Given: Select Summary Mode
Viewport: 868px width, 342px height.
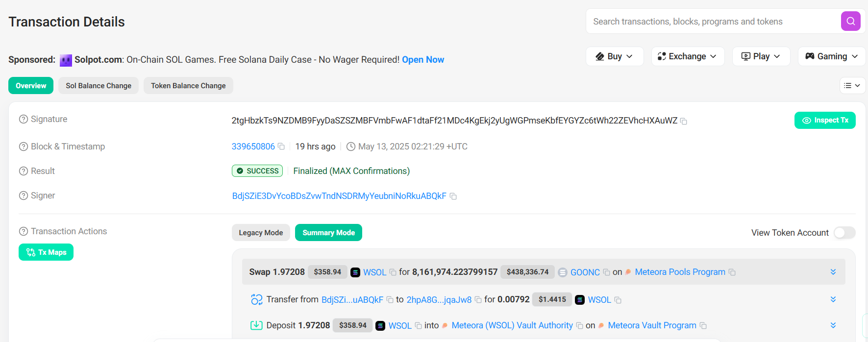Looking at the screenshot, I should [x=328, y=233].
